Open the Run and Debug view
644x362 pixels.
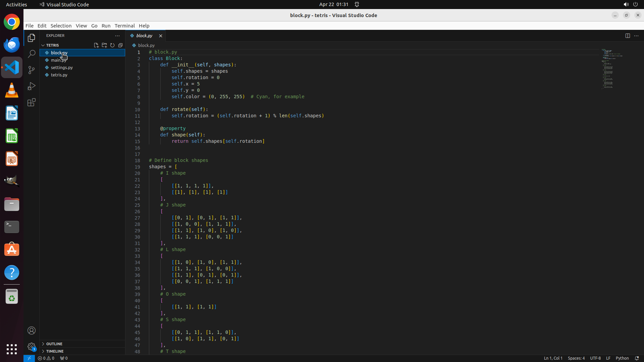pos(32,86)
